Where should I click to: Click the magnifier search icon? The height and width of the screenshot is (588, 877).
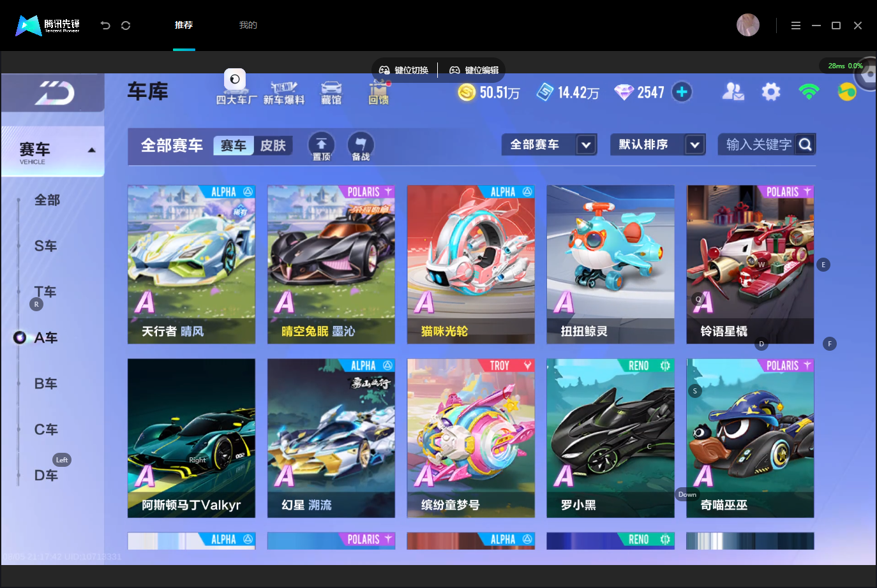(806, 145)
